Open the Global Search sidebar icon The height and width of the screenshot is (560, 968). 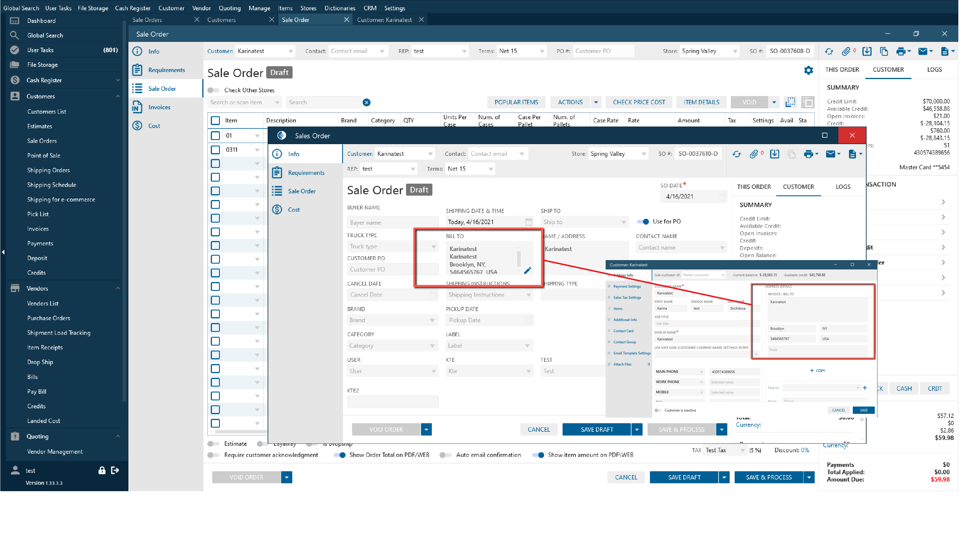coord(15,35)
